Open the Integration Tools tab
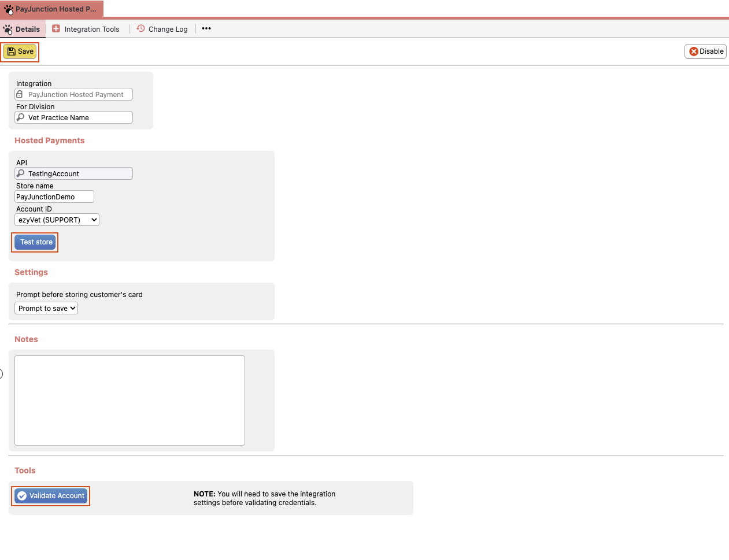729x560 pixels. pos(86,29)
